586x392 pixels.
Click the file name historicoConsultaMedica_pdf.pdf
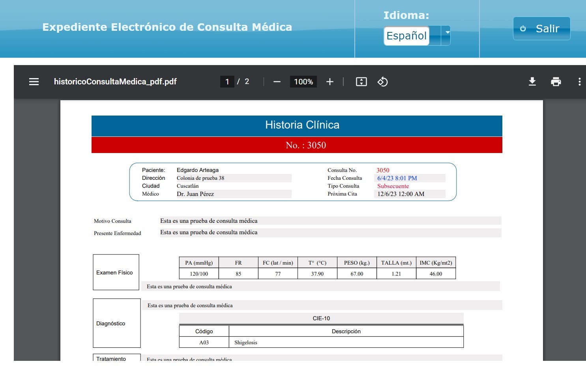[x=115, y=82]
